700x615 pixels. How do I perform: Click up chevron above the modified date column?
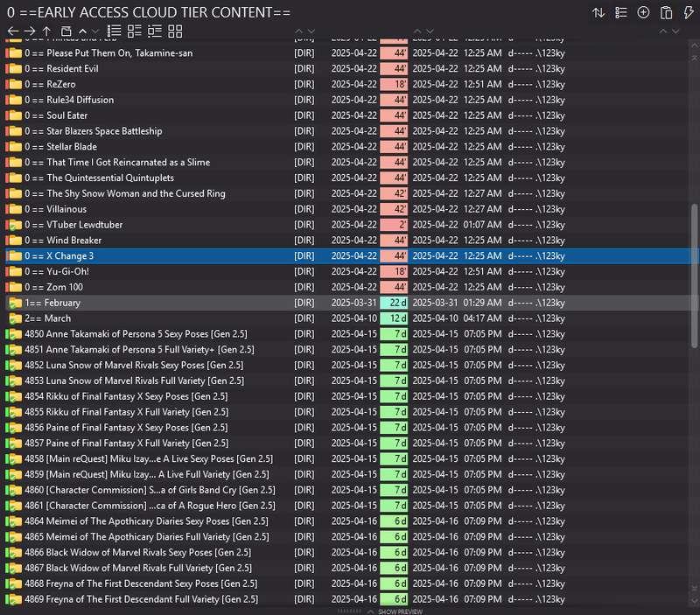coord(417,31)
